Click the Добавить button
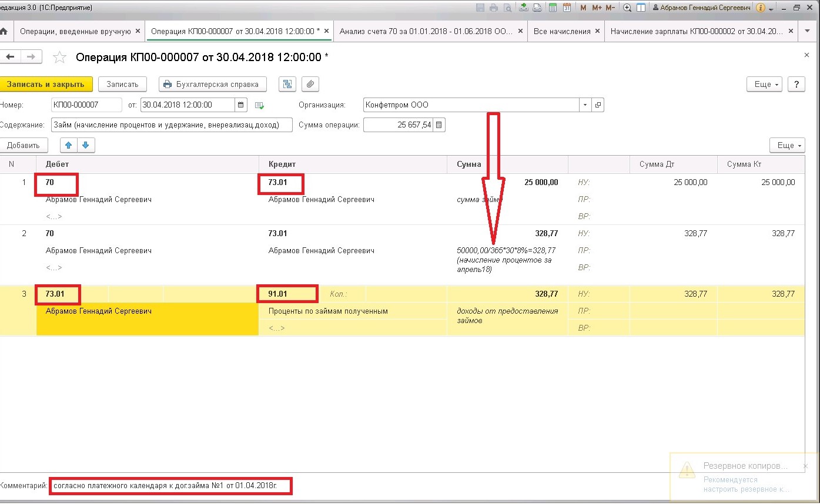820x504 pixels. click(24, 145)
